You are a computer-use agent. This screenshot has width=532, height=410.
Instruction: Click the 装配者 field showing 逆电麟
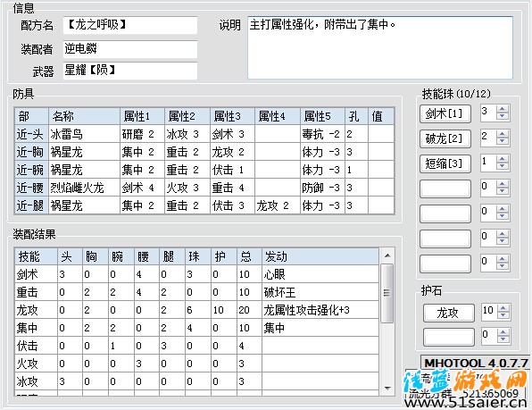click(x=130, y=49)
